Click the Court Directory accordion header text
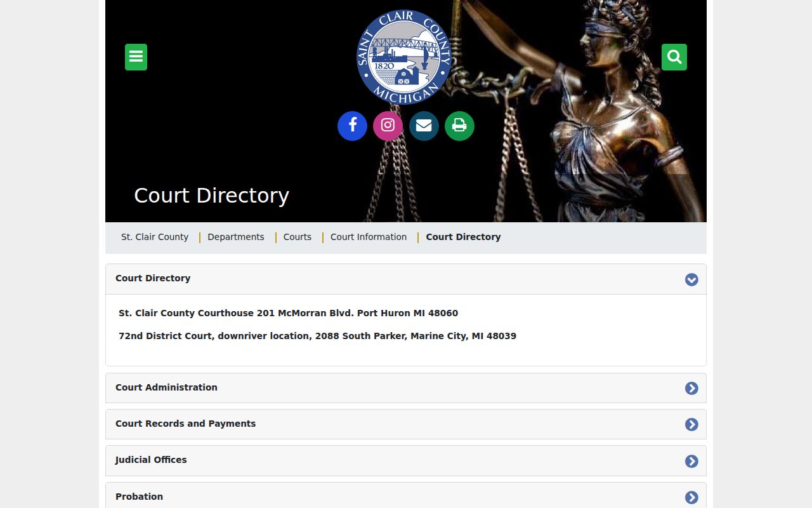 [x=153, y=278]
